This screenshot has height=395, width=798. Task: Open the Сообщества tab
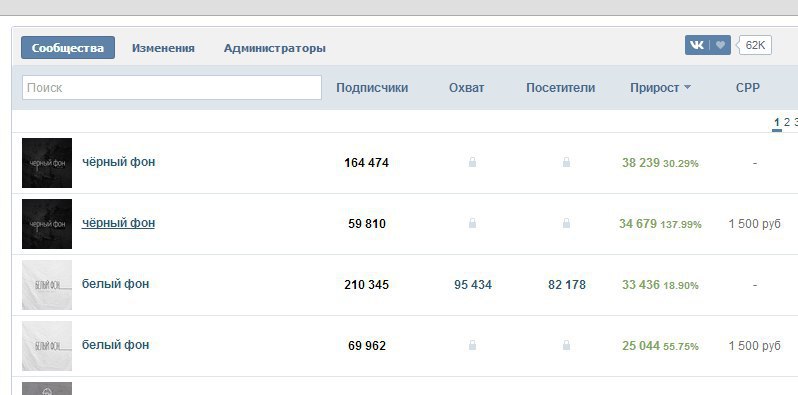(68, 48)
